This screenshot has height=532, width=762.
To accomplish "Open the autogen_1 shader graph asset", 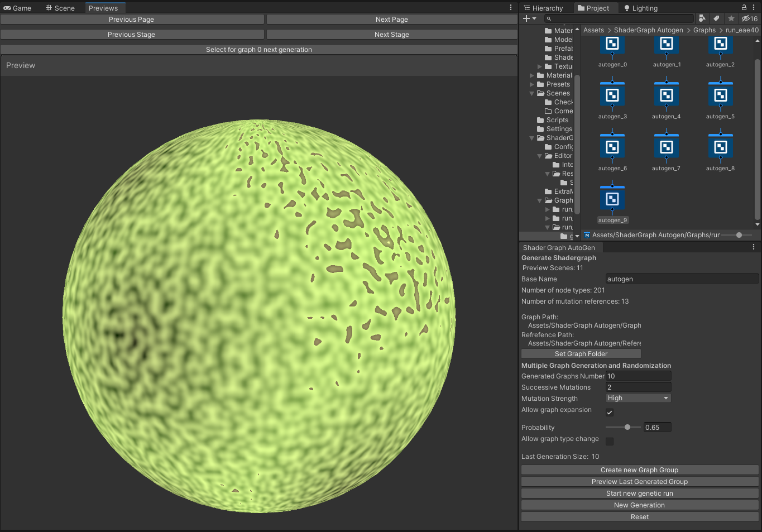I will pos(667,45).
